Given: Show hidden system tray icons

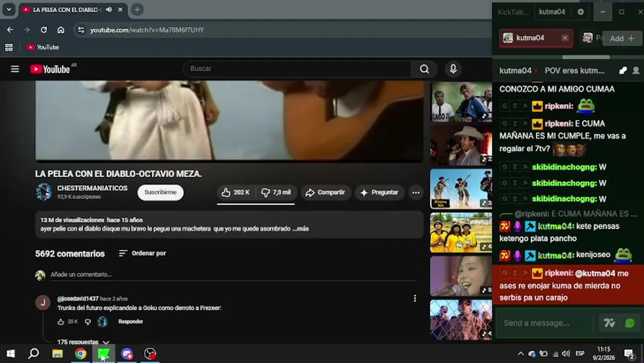Looking at the screenshot, I should 521,353.
